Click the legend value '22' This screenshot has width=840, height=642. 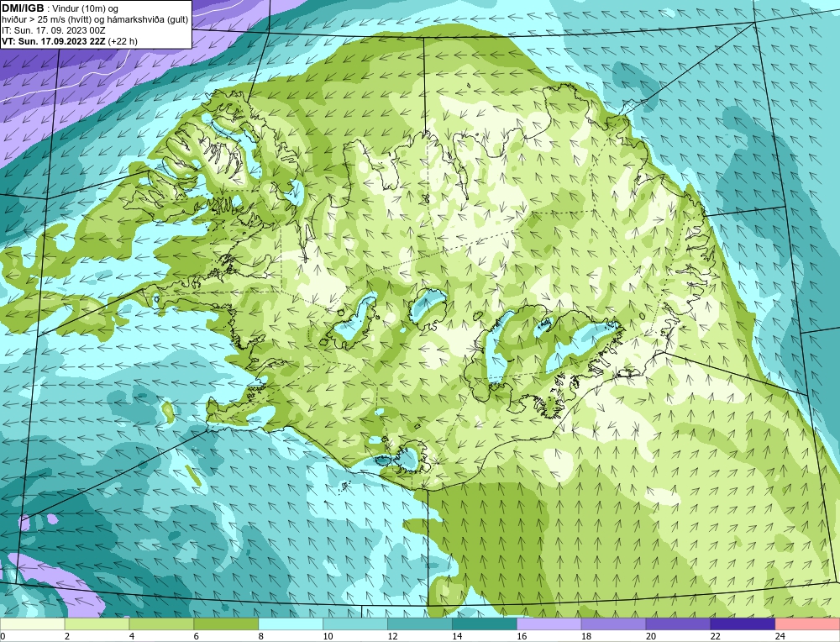point(715,636)
